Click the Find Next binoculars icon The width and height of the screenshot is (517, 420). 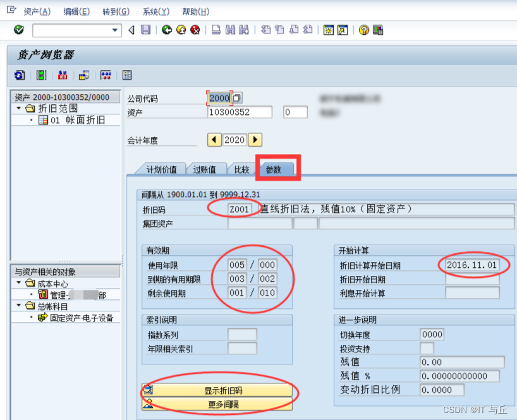tap(244, 30)
